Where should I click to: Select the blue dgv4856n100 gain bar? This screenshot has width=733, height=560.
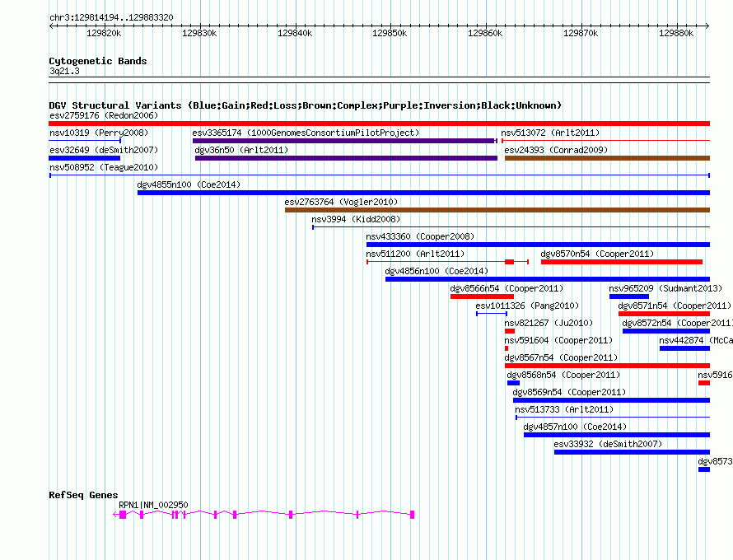click(x=548, y=279)
